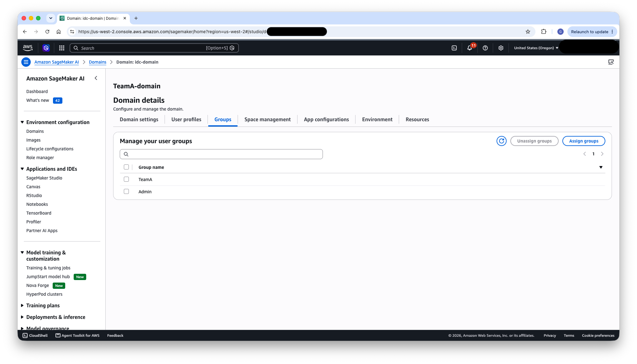Open Amazon SageMaker AI breadcrumb link
This screenshot has height=364, width=637.
tap(56, 62)
